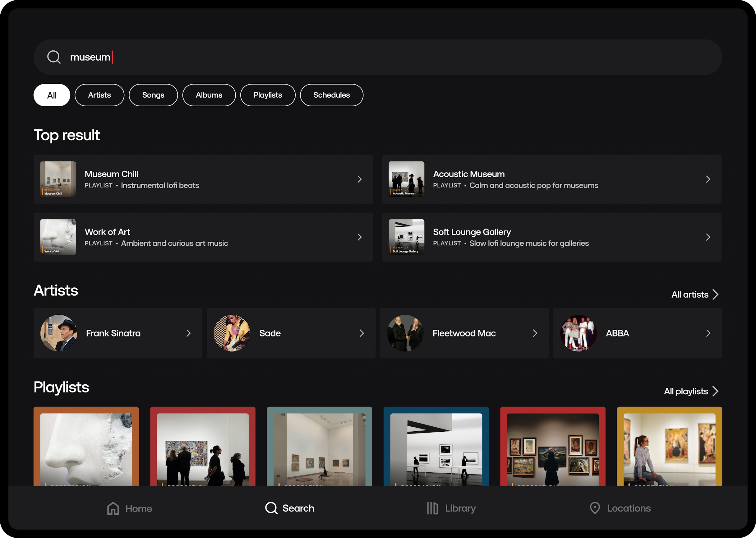Open the Library navigation icon
This screenshot has height=538, width=756.
click(x=432, y=508)
